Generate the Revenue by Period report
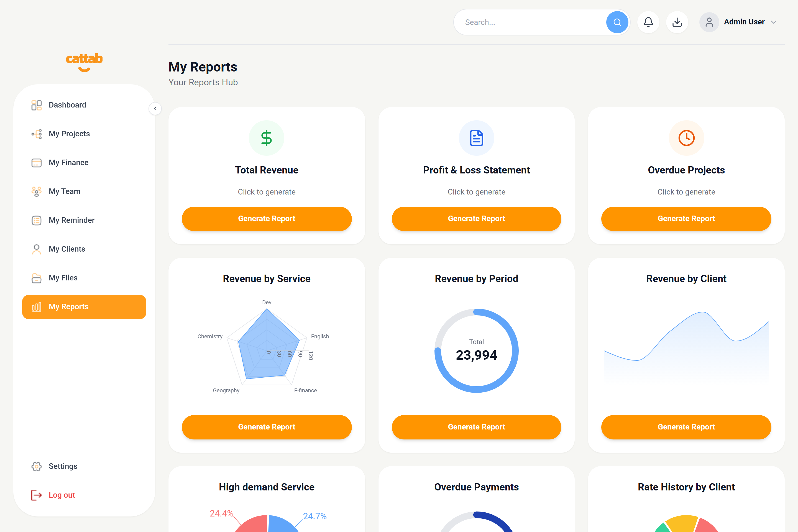 (x=476, y=427)
